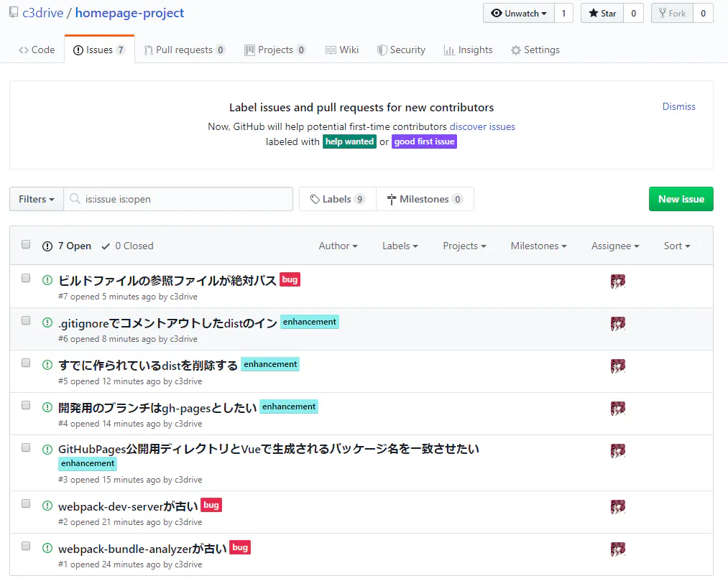Click the search magnifier icon in filter box

click(x=75, y=199)
